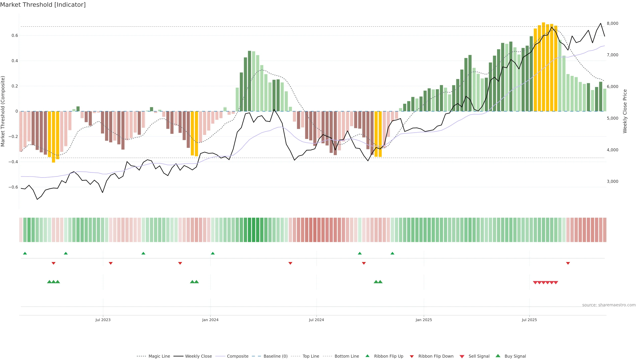Image resolution: width=644 pixels, height=362 pixels.
Task: Click the rightmost red Ribbon Flip Down marker
Action: pos(568,263)
